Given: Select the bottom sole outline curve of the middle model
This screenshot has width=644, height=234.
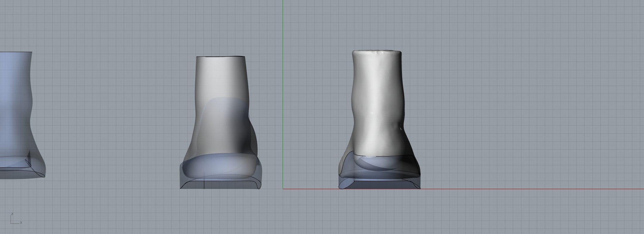Looking at the screenshot, I should pyautogui.click(x=220, y=181).
